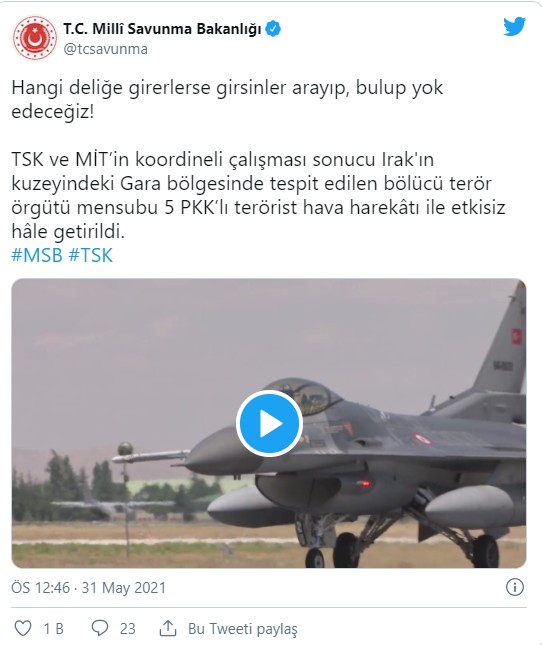Play the embedded fighter jet video
Image resolution: width=542 pixels, height=645 pixels.
click(269, 423)
